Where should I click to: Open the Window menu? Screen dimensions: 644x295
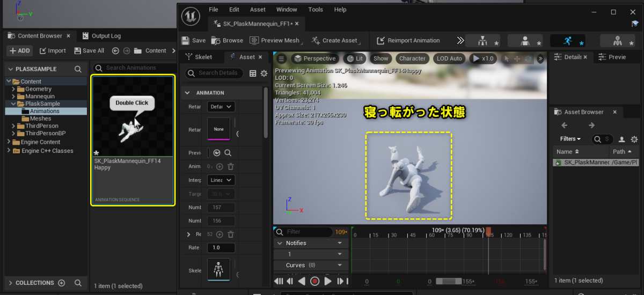click(x=286, y=10)
